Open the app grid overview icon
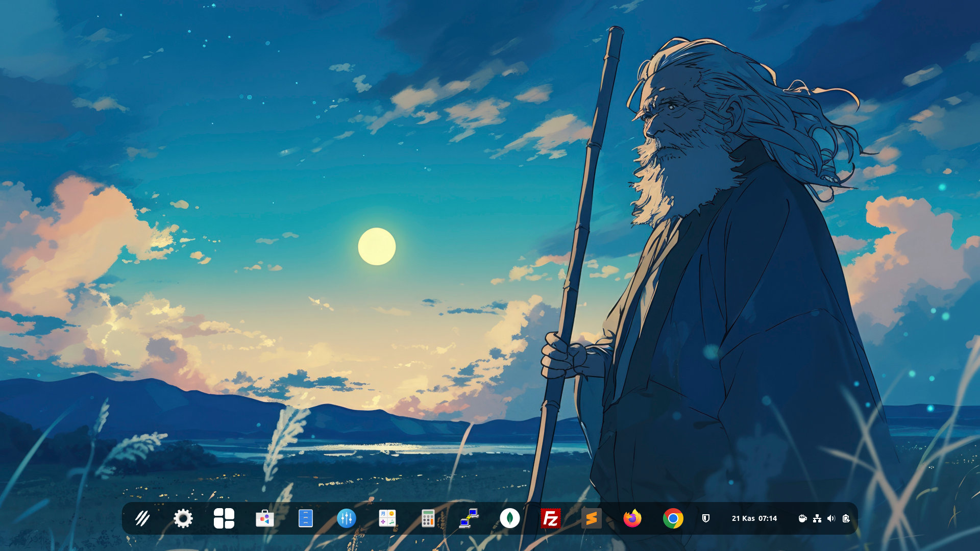Image resolution: width=980 pixels, height=551 pixels. tap(224, 518)
